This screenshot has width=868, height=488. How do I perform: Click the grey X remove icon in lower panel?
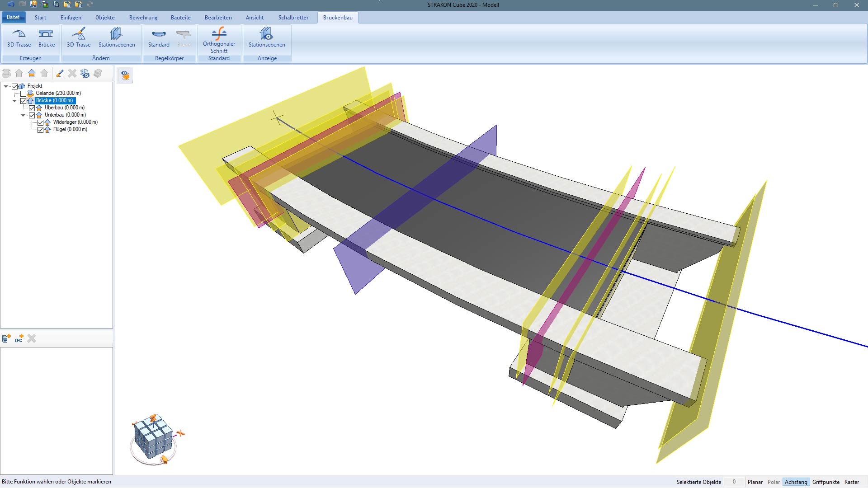32,338
